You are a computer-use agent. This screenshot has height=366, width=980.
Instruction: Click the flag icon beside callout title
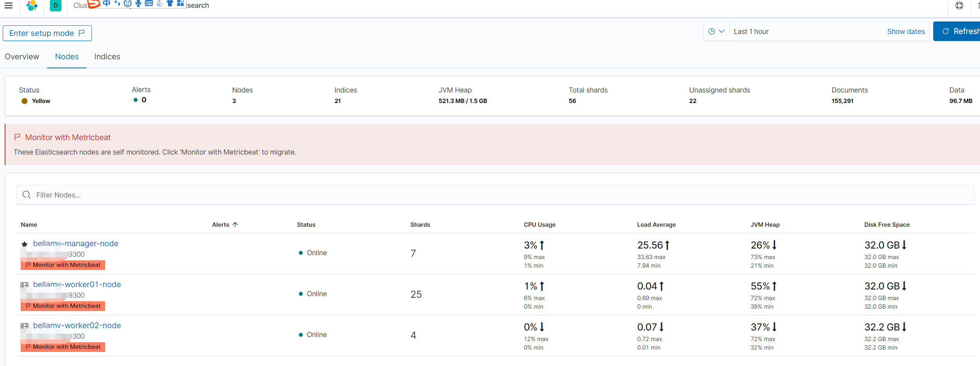pos(17,137)
